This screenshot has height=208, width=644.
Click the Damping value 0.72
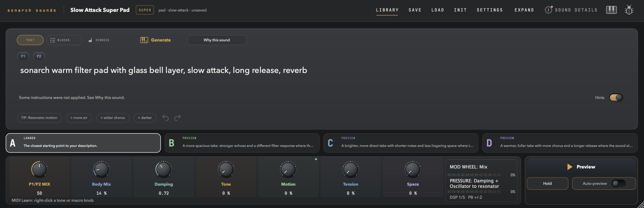coord(164,193)
